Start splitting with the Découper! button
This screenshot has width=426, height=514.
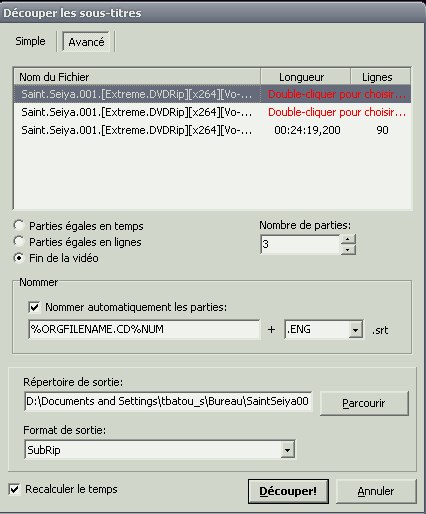pyautogui.click(x=288, y=491)
